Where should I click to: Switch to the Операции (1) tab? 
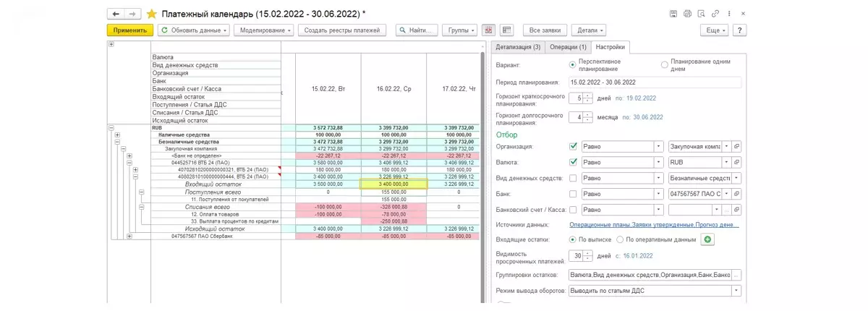[x=567, y=47]
